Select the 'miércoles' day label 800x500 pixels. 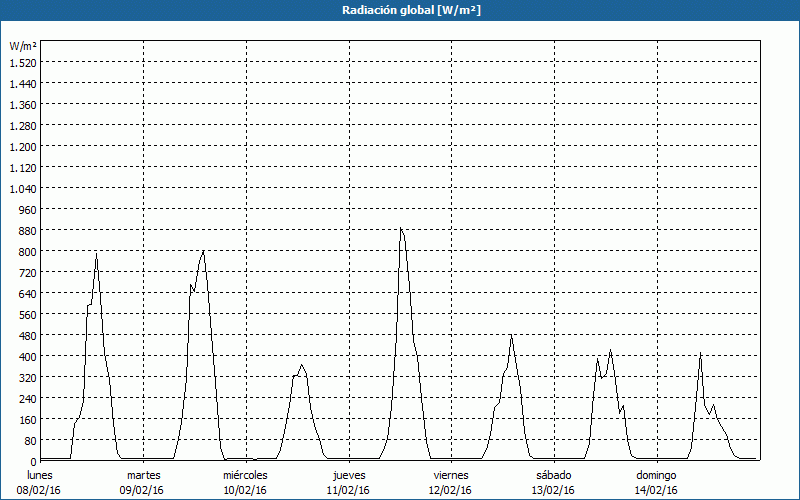(245, 475)
